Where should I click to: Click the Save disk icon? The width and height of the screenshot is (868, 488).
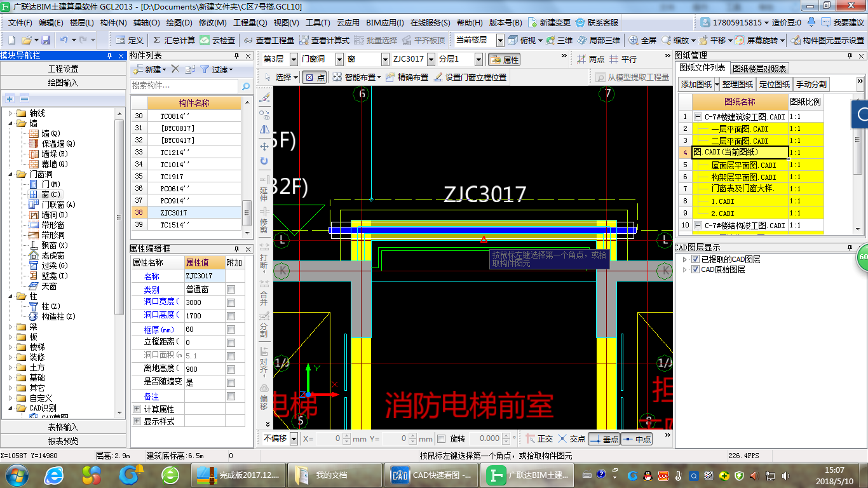coord(46,40)
